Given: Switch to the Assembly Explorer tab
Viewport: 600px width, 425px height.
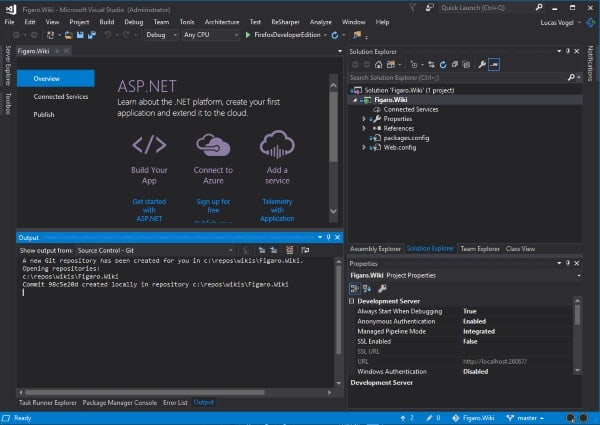Looking at the screenshot, I should (x=375, y=249).
